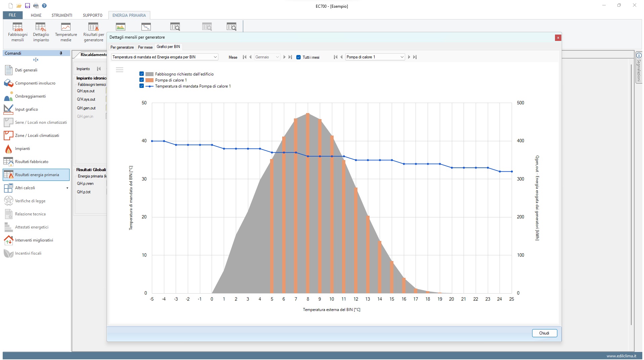The width and height of the screenshot is (644, 360).
Task: Open the Pompa di calore 1 generator dropdown
Action: [375, 57]
